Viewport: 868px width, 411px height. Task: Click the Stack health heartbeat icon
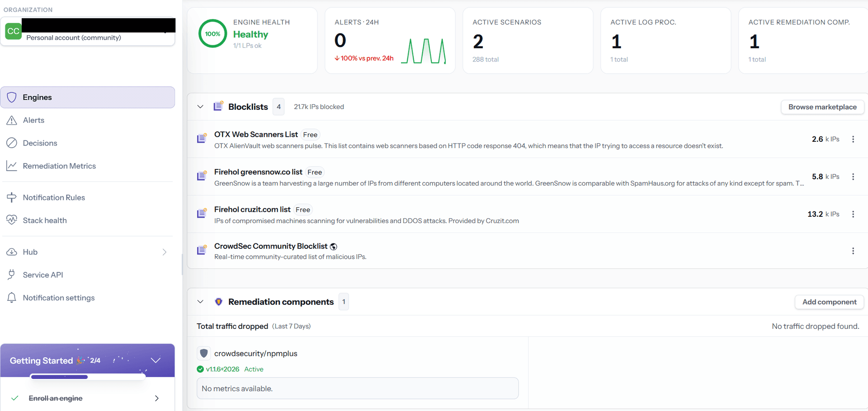12,220
